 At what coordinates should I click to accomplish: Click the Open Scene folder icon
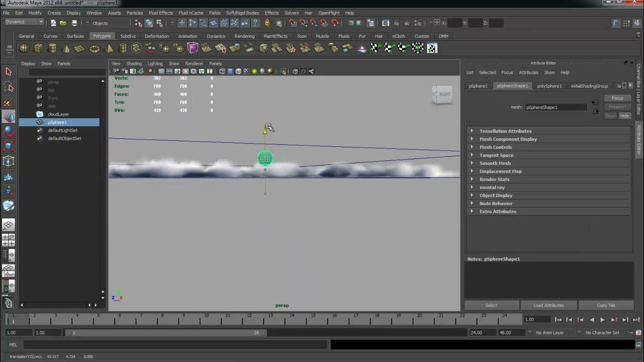63,23
